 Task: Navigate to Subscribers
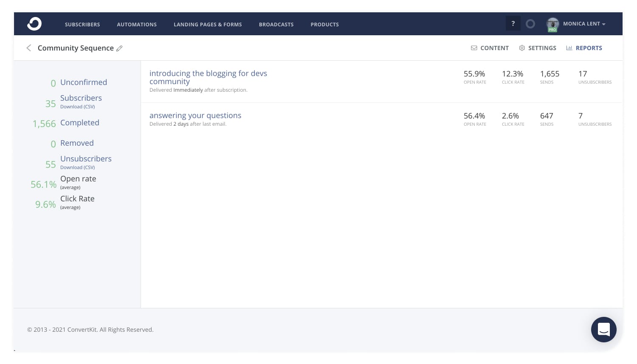click(x=82, y=24)
